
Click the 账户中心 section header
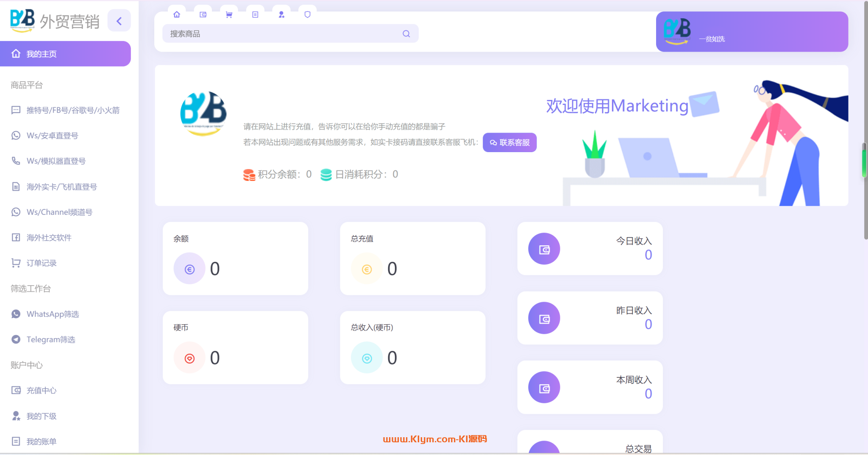click(27, 365)
